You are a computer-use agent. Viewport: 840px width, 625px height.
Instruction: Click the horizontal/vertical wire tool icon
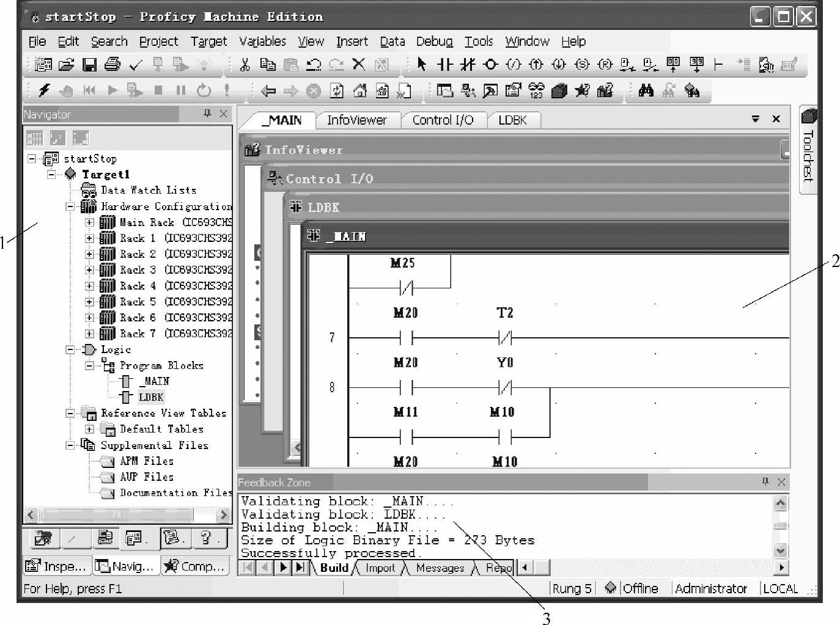click(x=718, y=64)
